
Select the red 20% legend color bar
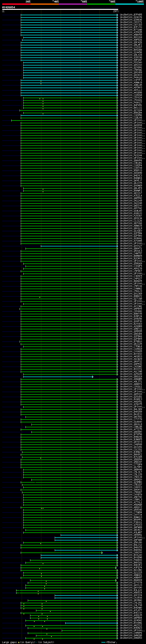[16, 4]
